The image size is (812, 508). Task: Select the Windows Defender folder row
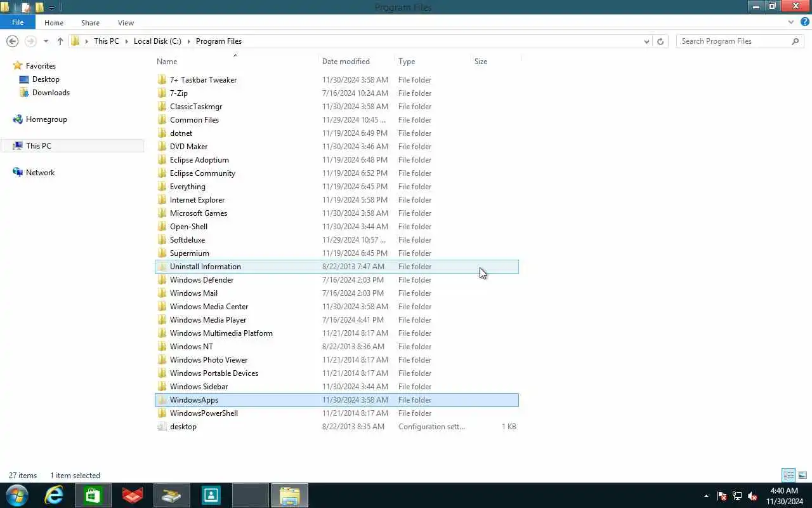tap(337, 280)
